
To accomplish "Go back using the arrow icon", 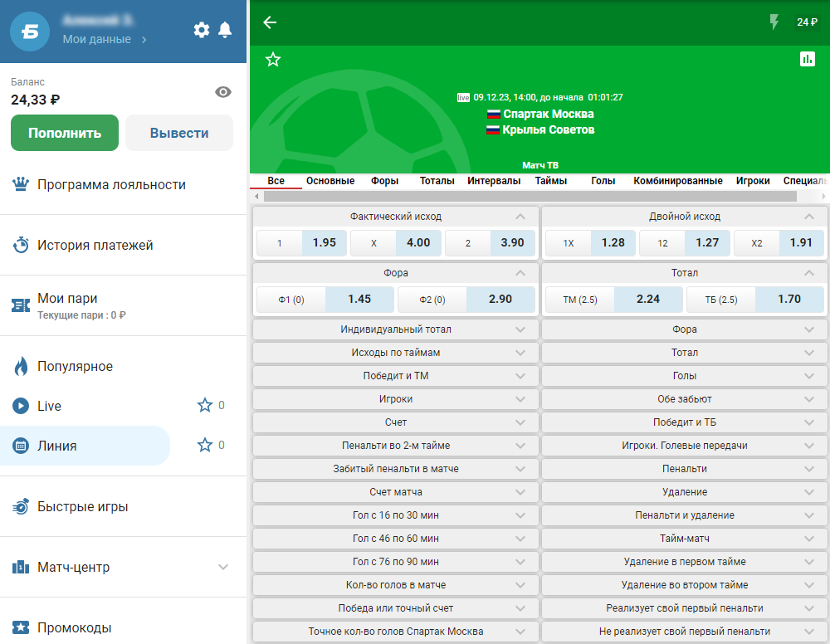I will (x=270, y=22).
